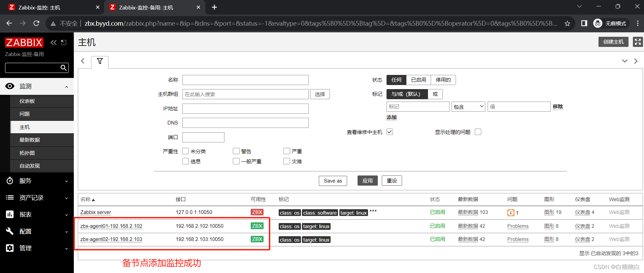The height and width of the screenshot is (273, 644).
Task: Select 停用的 status option
Action: click(443, 80)
